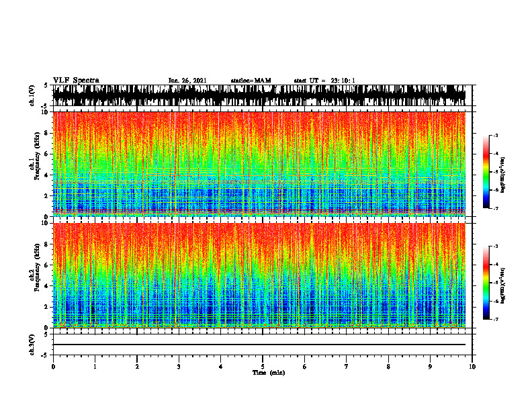Click the ch.1 voltage waveform strip

coord(259,95)
